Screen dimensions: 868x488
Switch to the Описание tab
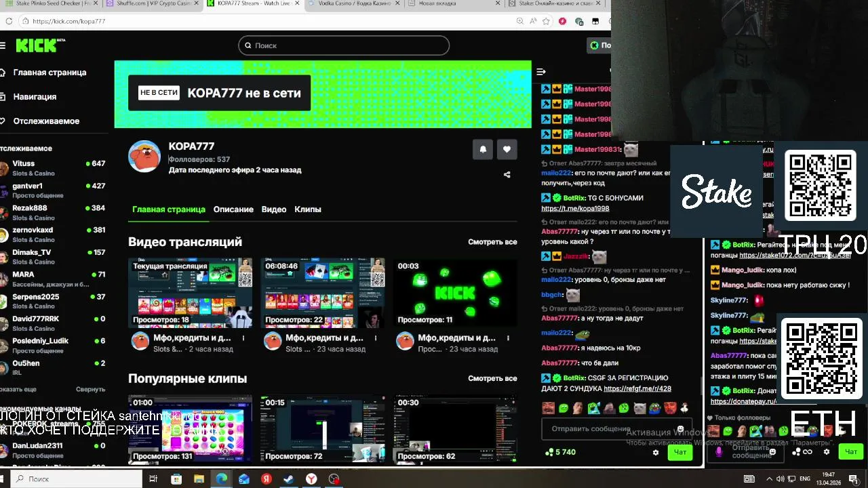(x=233, y=209)
